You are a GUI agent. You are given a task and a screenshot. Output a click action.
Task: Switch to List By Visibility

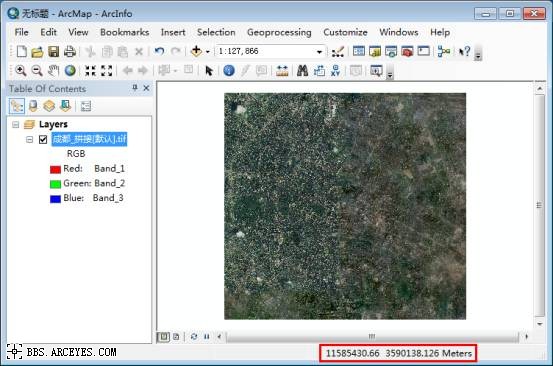coord(49,106)
